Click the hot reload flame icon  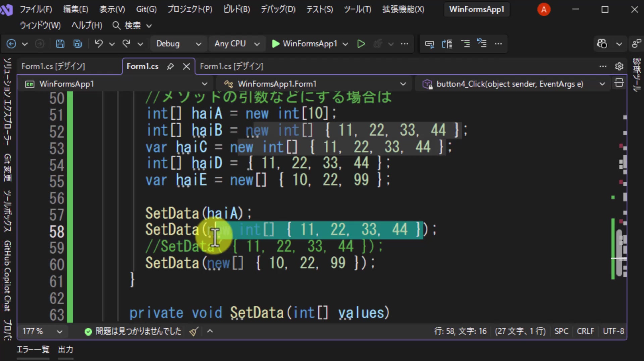(x=378, y=44)
